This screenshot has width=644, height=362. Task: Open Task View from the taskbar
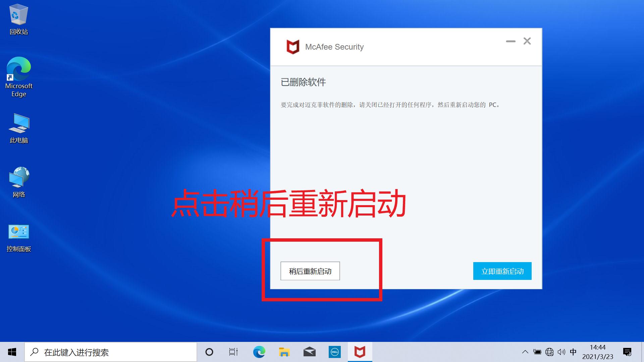233,352
